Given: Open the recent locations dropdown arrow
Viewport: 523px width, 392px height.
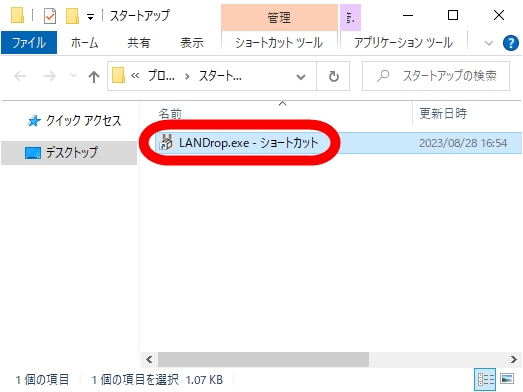Looking at the screenshot, I should pyautogui.click(x=73, y=76).
